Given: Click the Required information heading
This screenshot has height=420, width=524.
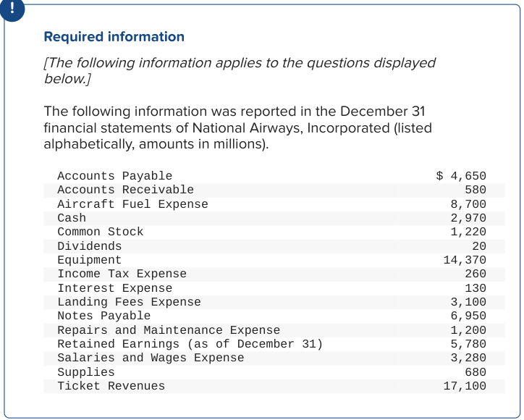Looking at the screenshot, I should (114, 37).
